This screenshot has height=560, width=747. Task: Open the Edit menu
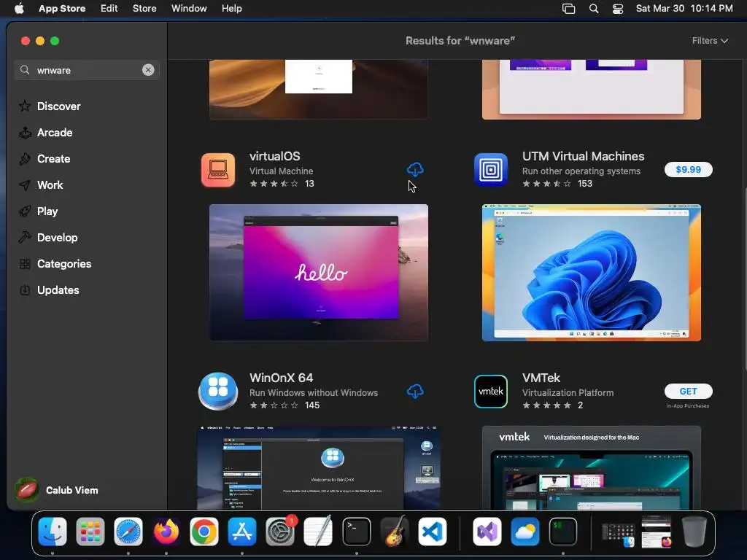tap(109, 8)
